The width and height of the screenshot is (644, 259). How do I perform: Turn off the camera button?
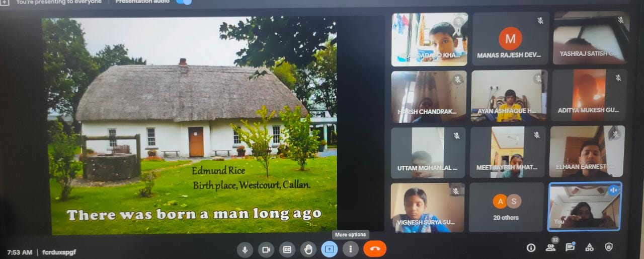[x=266, y=249]
